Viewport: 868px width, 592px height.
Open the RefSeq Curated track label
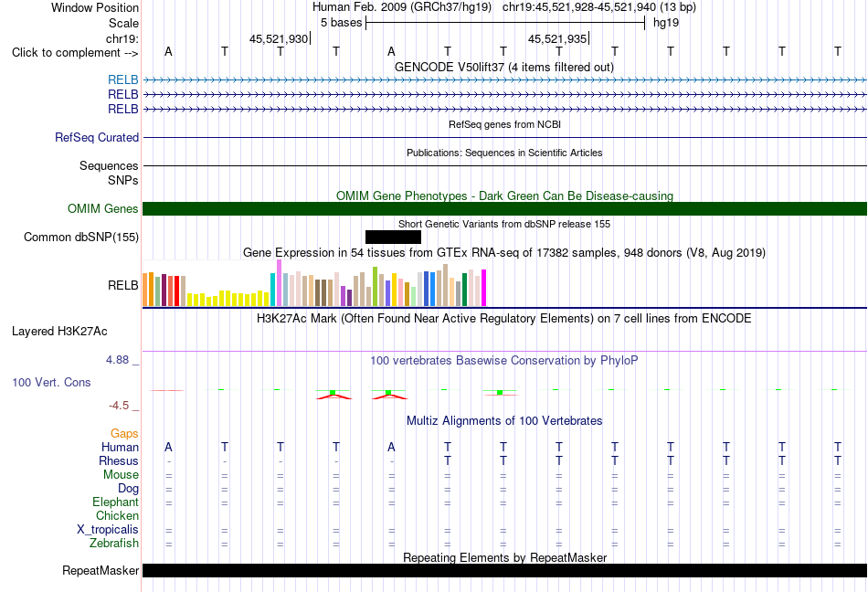[x=97, y=137]
